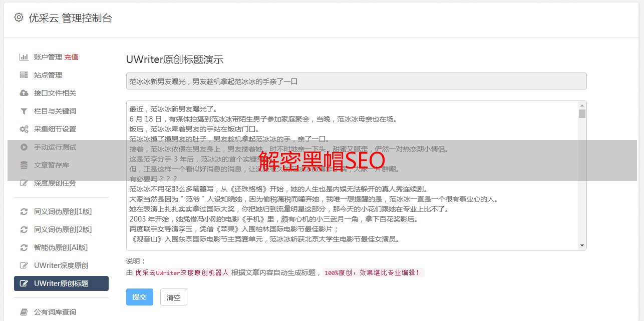Click the gears icon for 采集细节设置

point(24,129)
